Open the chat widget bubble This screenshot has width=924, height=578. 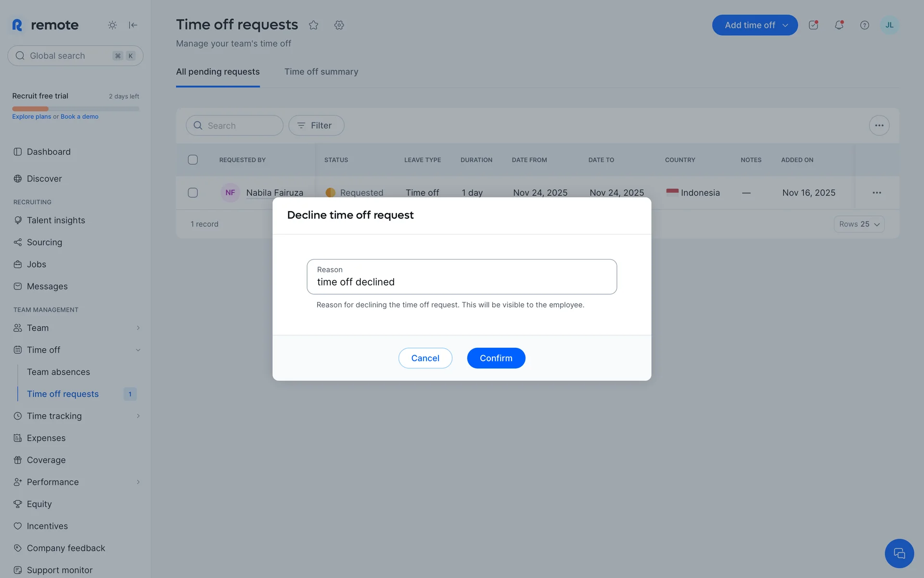pos(898,553)
